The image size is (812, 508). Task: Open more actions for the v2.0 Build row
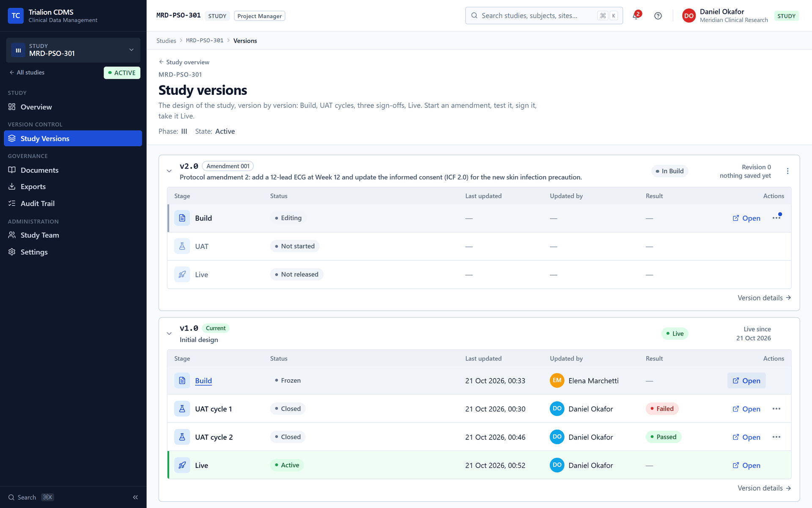(x=776, y=218)
